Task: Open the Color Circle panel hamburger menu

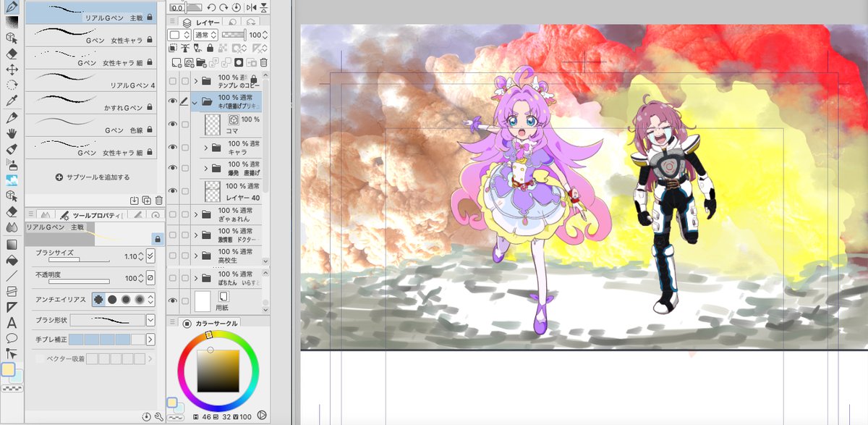Action: tap(173, 323)
